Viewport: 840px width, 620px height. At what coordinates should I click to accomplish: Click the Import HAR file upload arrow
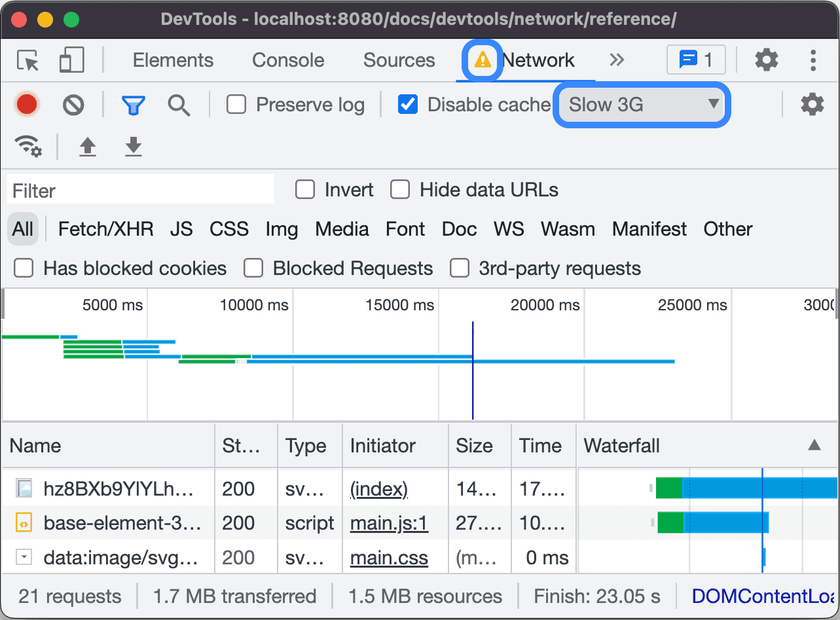(x=87, y=147)
